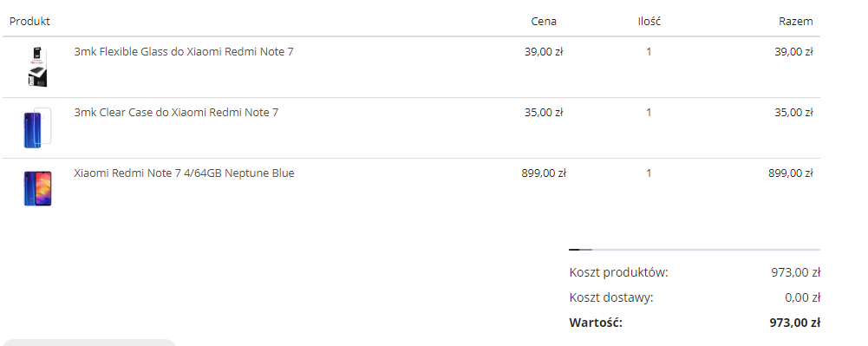Click the grey rounded button at the bottom left
Viewport: 868px width, 346px height.
click(89, 343)
